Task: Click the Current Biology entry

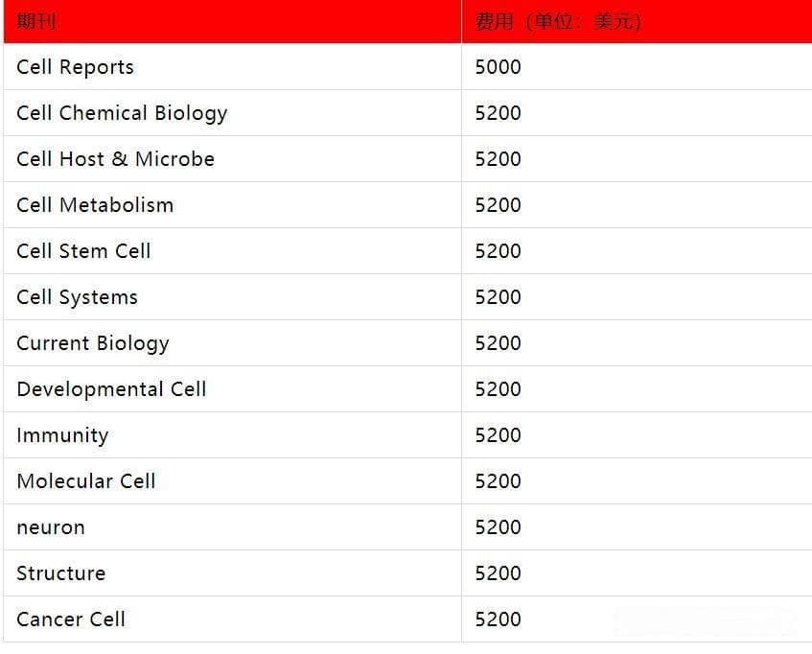Action: point(93,343)
